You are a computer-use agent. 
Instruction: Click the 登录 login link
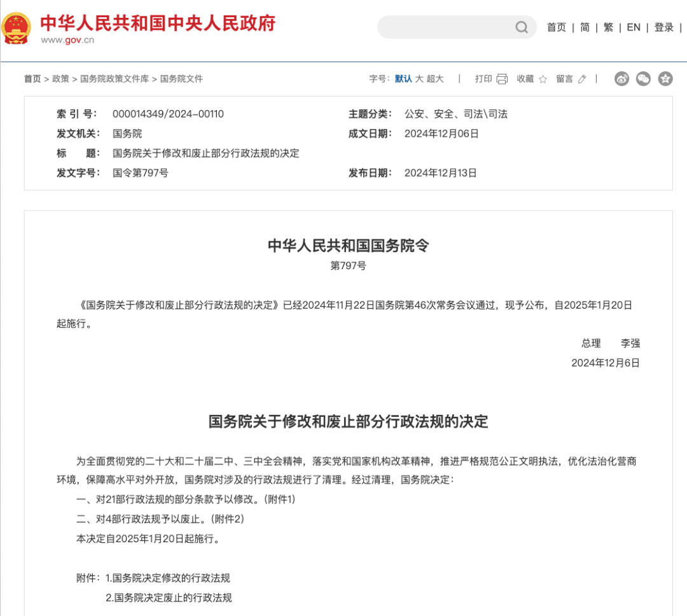[664, 27]
